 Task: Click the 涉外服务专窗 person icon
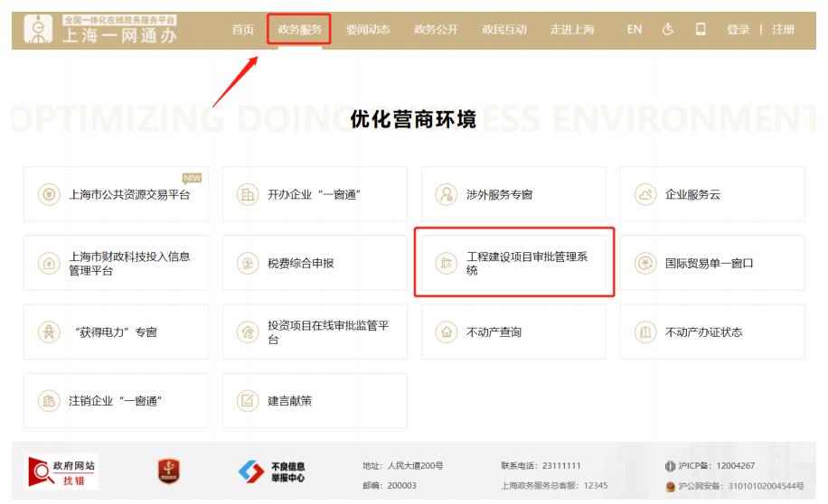pyautogui.click(x=447, y=194)
